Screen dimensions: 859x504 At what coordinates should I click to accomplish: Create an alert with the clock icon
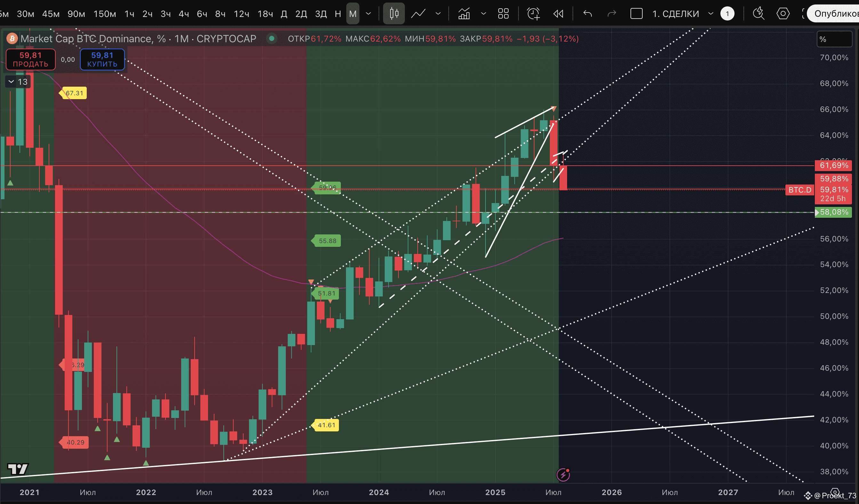pos(533,14)
